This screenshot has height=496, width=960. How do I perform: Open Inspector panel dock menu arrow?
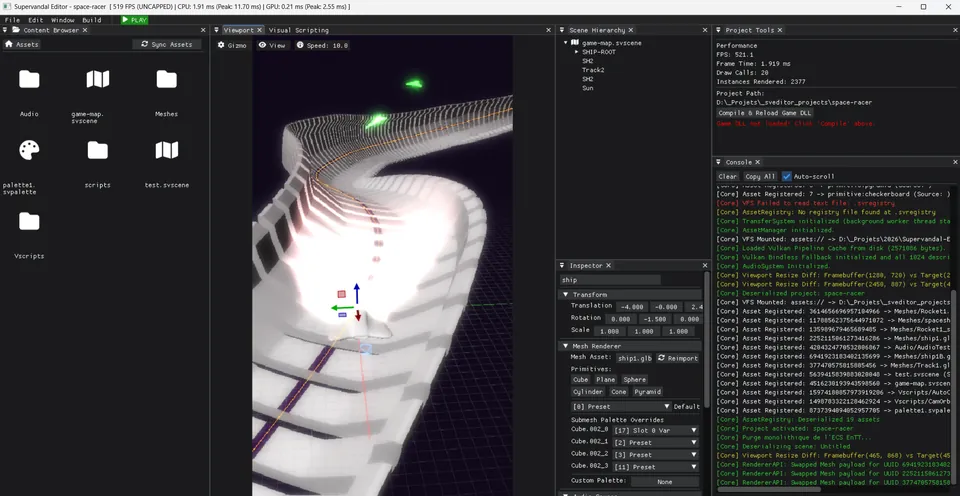coord(561,266)
